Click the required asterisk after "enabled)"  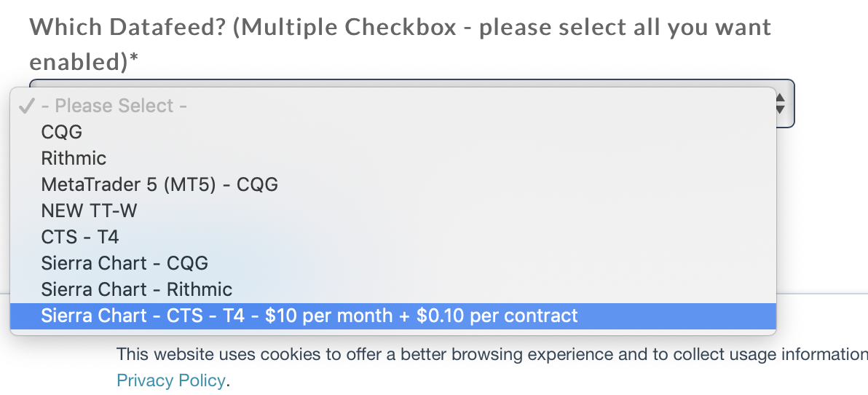click(x=133, y=61)
